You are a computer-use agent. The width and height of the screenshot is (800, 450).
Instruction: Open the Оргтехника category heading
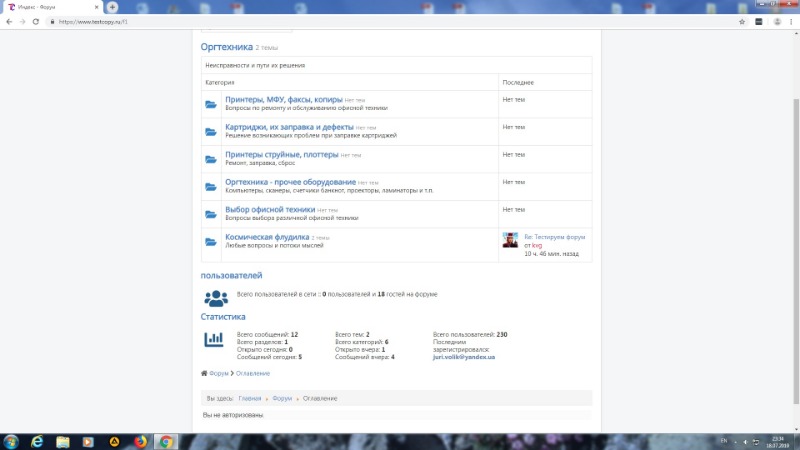point(226,46)
